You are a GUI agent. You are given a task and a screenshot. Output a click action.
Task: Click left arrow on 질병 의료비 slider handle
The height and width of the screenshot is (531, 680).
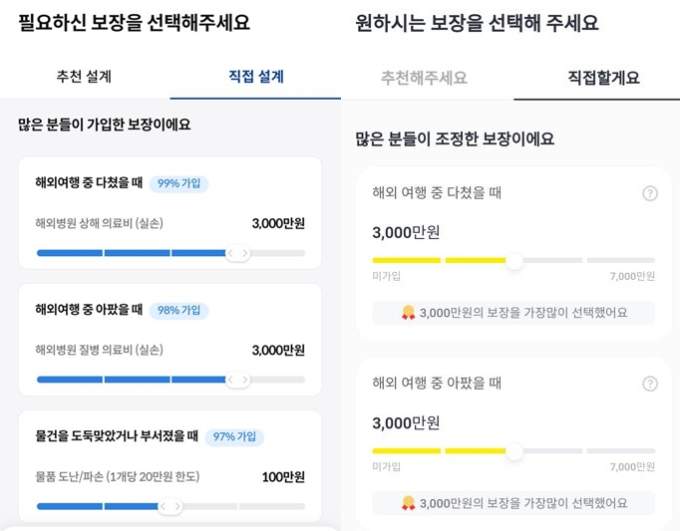[x=231, y=380]
